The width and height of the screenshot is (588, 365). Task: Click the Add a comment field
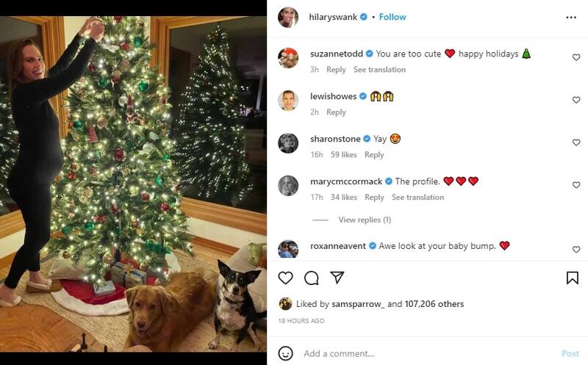point(426,353)
